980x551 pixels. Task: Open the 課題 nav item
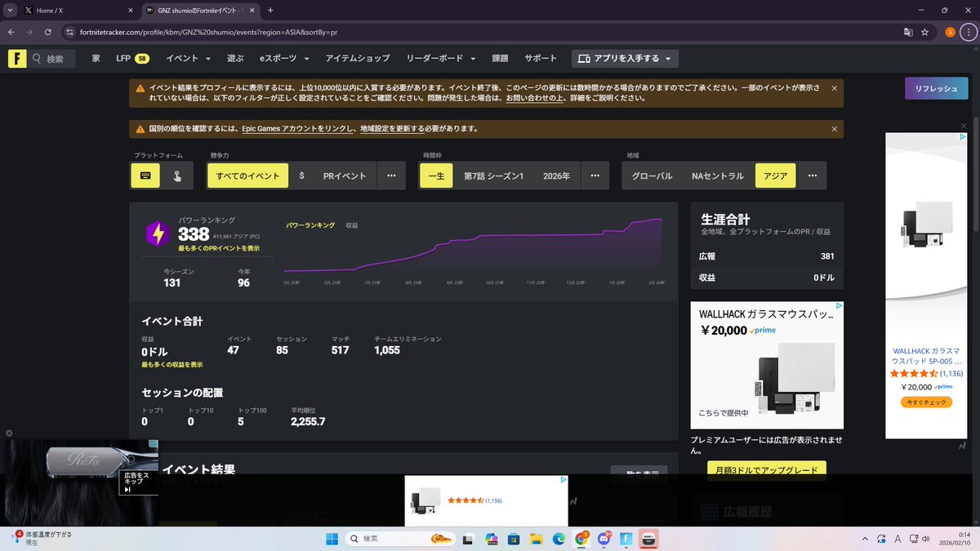[500, 59]
